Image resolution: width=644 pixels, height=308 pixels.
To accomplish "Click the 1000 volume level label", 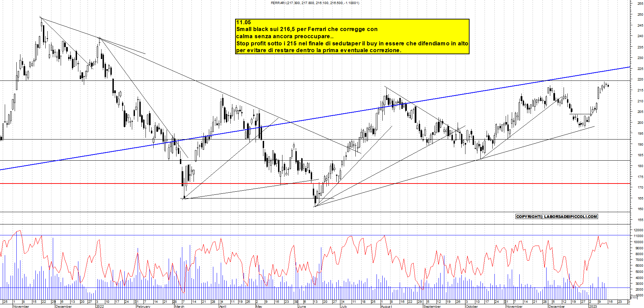I will [639, 295].
